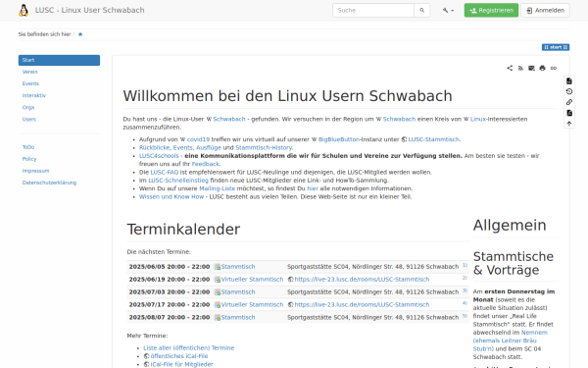588x368 pixels.
Task: Open the RSS feed icon
Action: click(520, 68)
